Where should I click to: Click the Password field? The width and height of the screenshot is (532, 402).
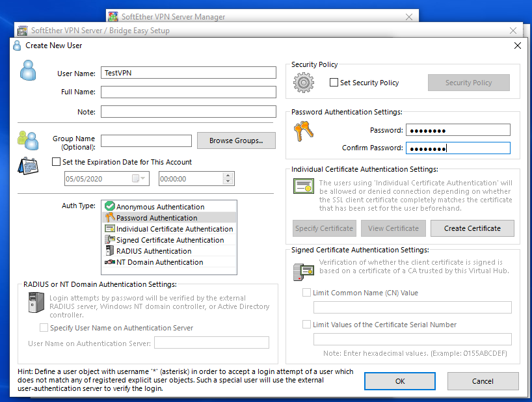coord(458,130)
